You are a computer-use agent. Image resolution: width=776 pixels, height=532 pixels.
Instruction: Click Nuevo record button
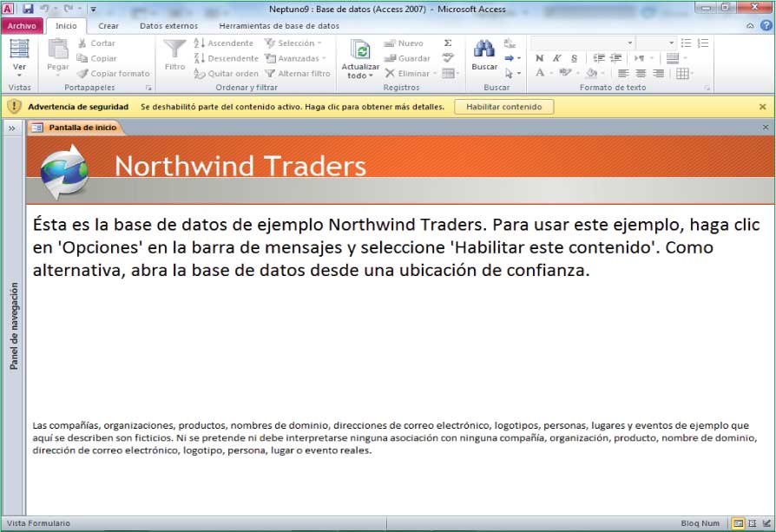(404, 43)
